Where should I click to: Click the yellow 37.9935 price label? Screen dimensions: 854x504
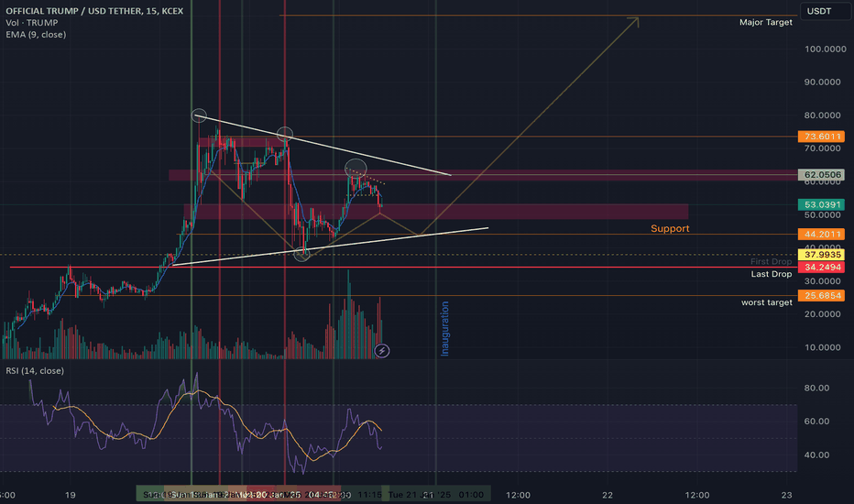coord(821,255)
